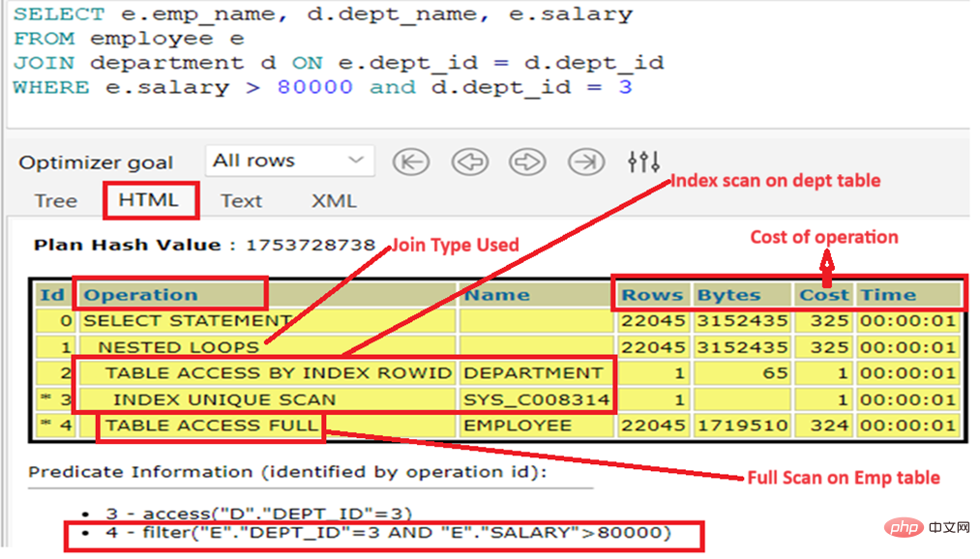Click the INDEX UNIQUE SCAN operation row
The image size is (980, 559).
point(223,399)
